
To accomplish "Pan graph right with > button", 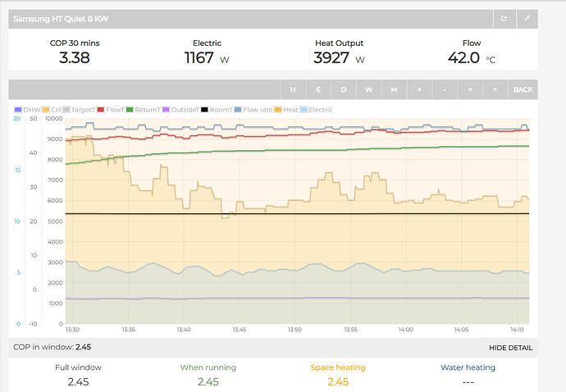I will pos(494,89).
